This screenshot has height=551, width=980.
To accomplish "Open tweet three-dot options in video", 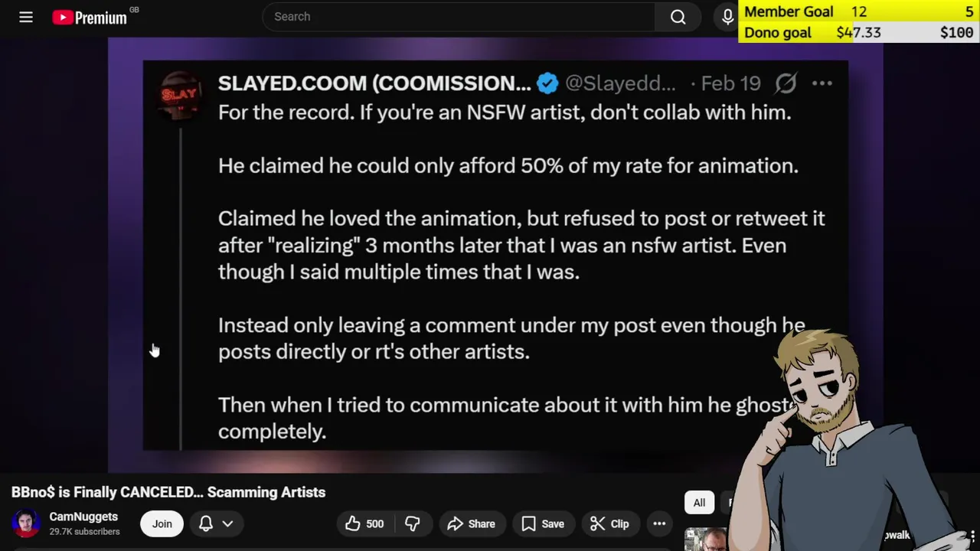I will [822, 83].
